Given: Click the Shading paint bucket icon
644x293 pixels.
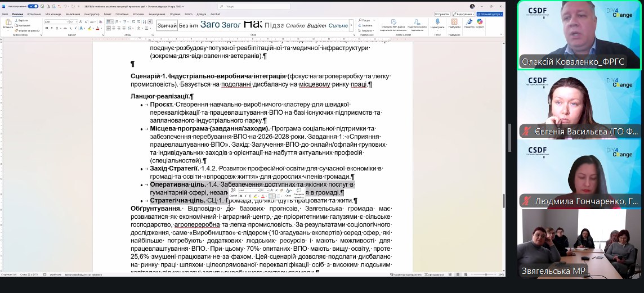Looking at the screenshot, I should [139, 28].
